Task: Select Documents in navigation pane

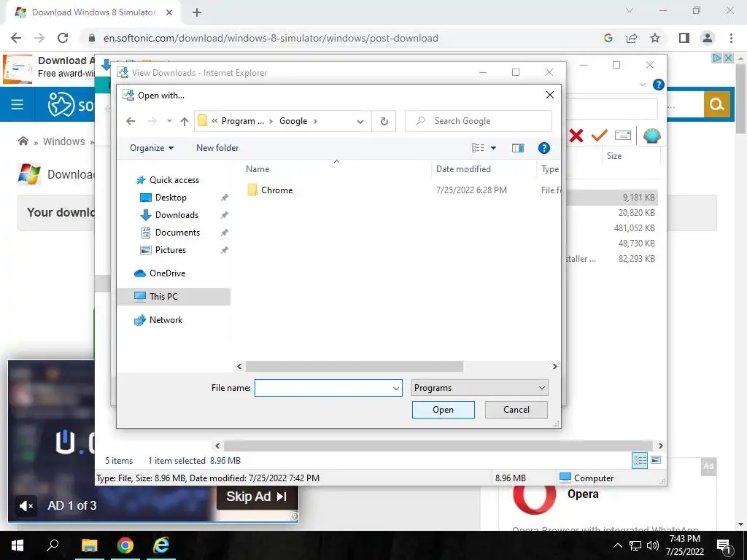Action: [x=177, y=233]
